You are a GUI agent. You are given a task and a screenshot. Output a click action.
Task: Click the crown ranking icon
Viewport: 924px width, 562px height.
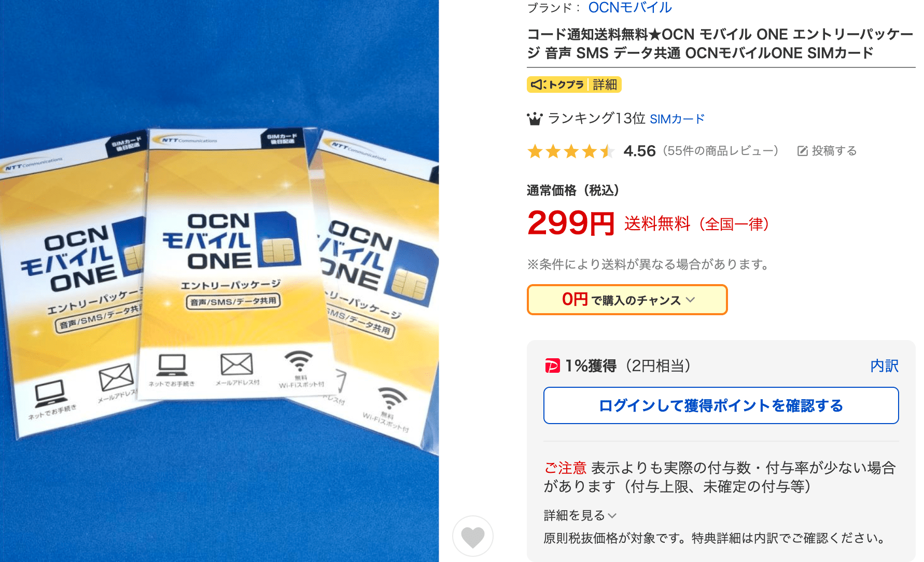[535, 119]
